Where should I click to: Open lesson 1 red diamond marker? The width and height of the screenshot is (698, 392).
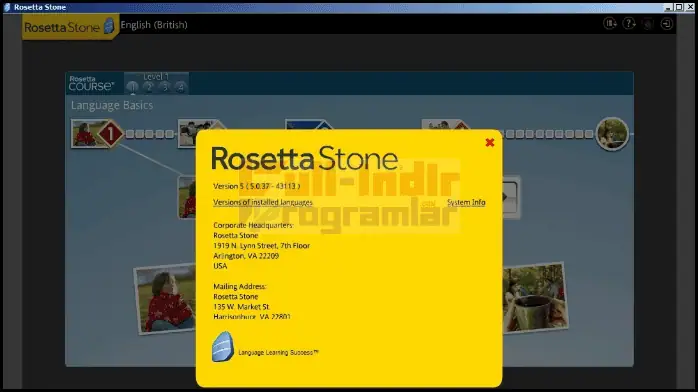110,133
